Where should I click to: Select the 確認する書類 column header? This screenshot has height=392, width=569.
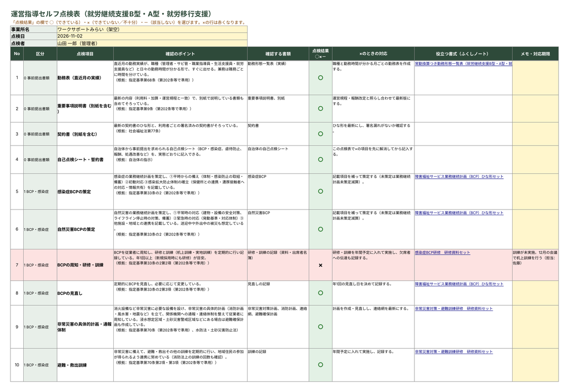pos(278,54)
